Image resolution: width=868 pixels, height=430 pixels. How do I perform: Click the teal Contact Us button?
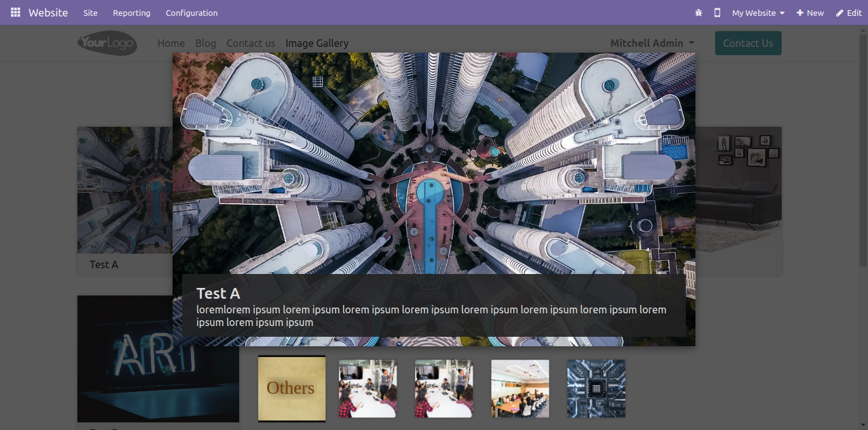[748, 43]
